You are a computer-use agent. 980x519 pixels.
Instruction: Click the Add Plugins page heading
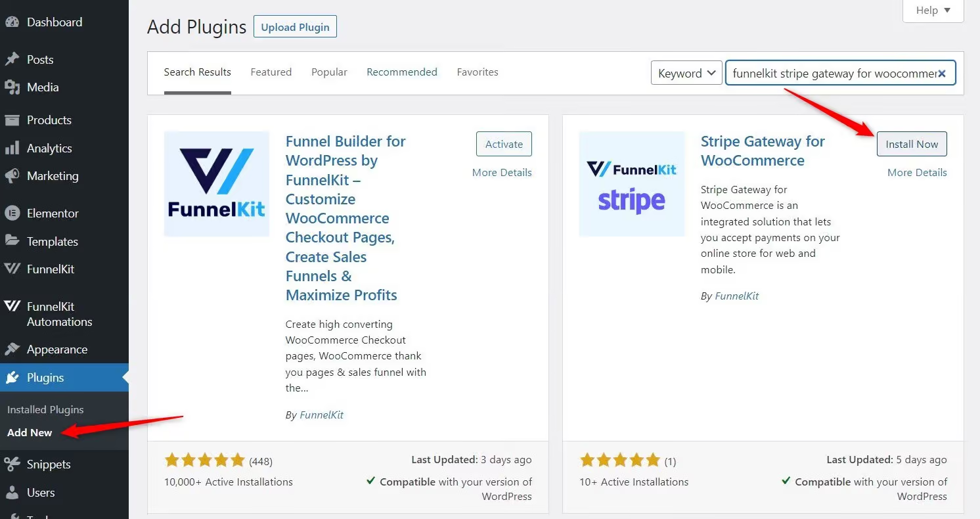tap(196, 27)
